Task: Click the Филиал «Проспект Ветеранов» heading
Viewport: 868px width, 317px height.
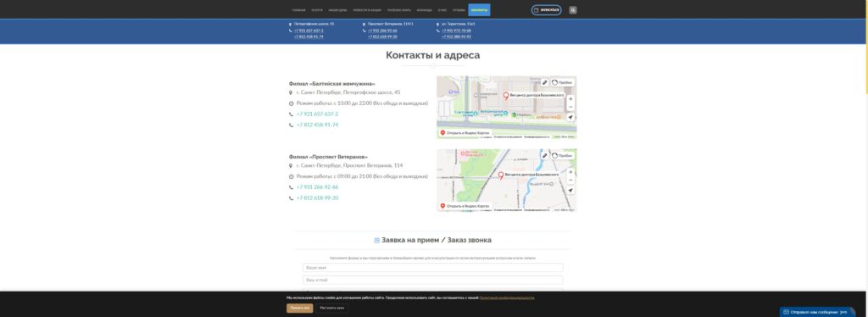Action: (x=328, y=157)
